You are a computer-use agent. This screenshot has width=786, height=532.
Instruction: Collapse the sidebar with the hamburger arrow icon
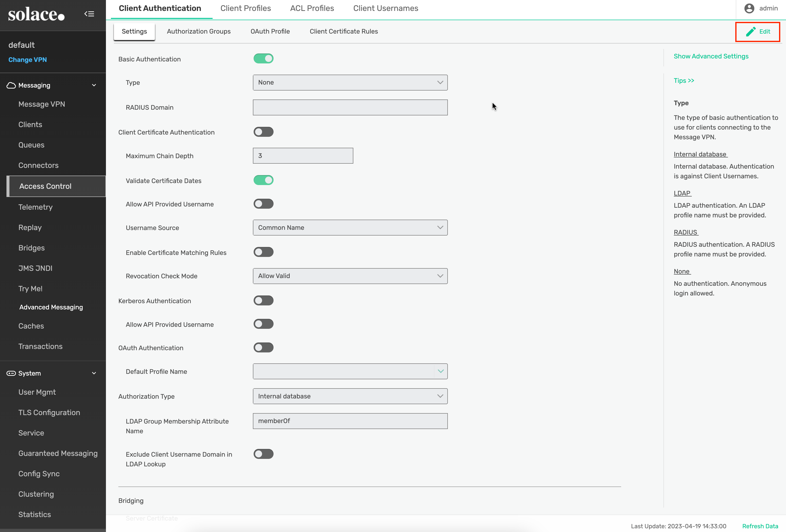point(89,14)
